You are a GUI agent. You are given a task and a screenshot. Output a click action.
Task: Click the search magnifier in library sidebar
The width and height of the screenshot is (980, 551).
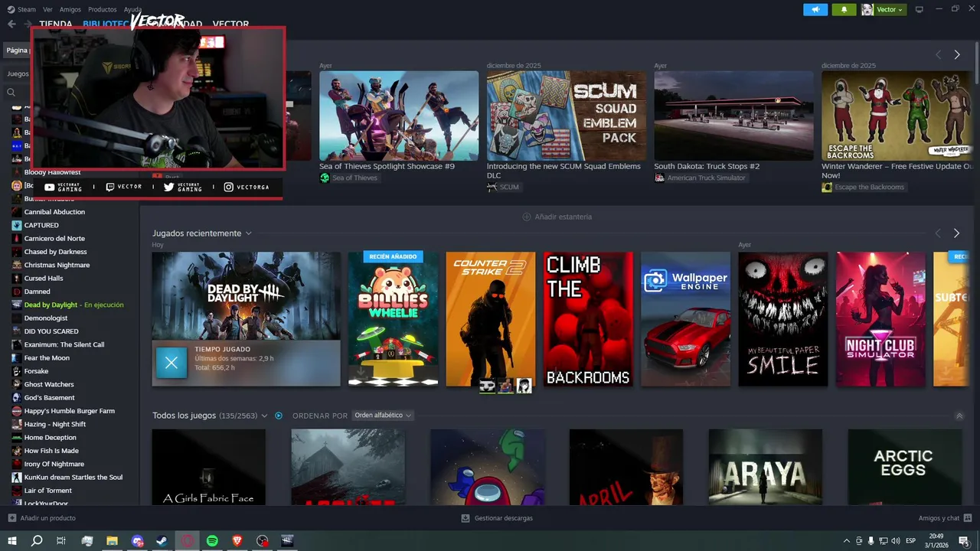pyautogui.click(x=11, y=92)
